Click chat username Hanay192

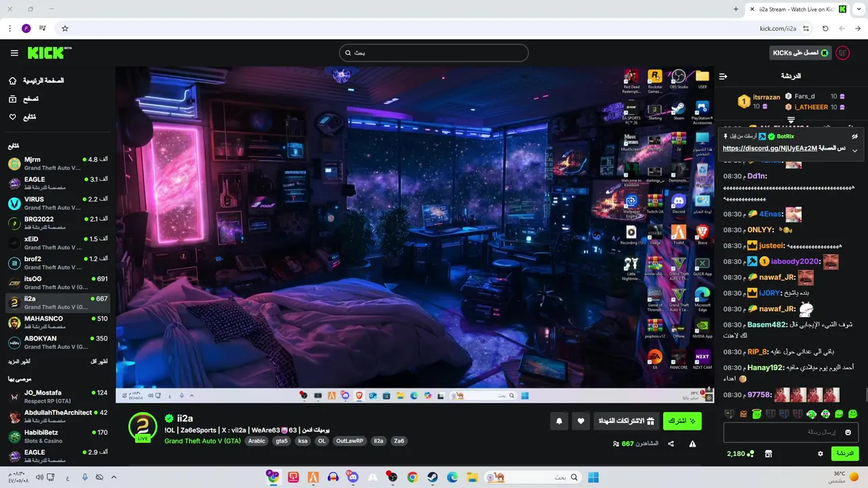tap(766, 367)
